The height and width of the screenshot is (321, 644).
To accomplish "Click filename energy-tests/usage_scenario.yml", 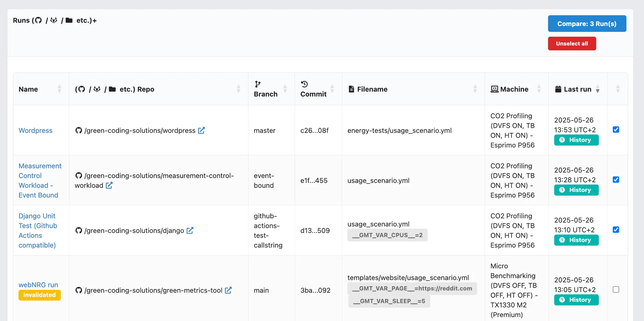I will pos(399,130).
